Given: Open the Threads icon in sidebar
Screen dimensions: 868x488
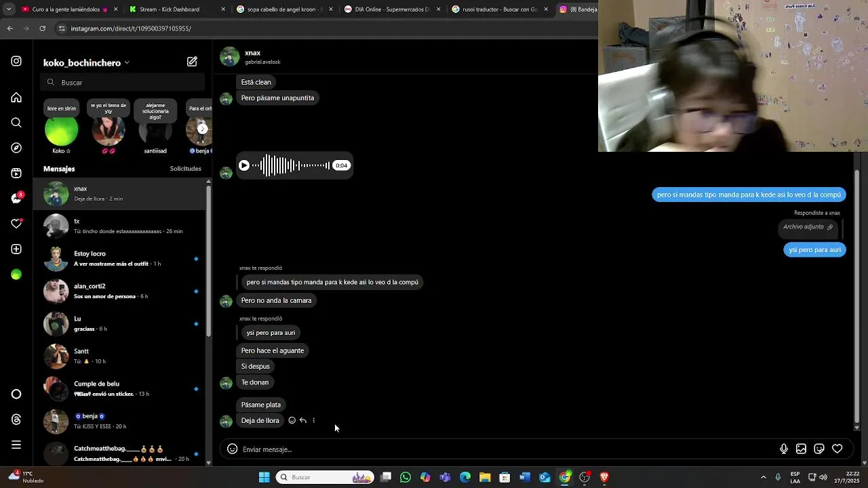Looking at the screenshot, I should point(16,420).
